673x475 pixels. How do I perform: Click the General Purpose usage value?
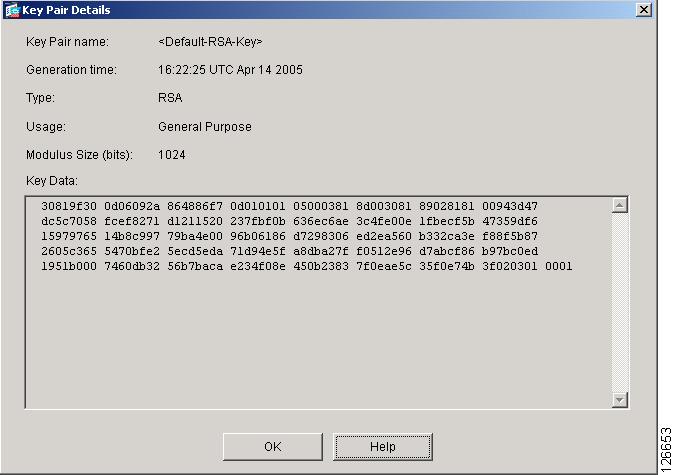click(x=205, y=127)
